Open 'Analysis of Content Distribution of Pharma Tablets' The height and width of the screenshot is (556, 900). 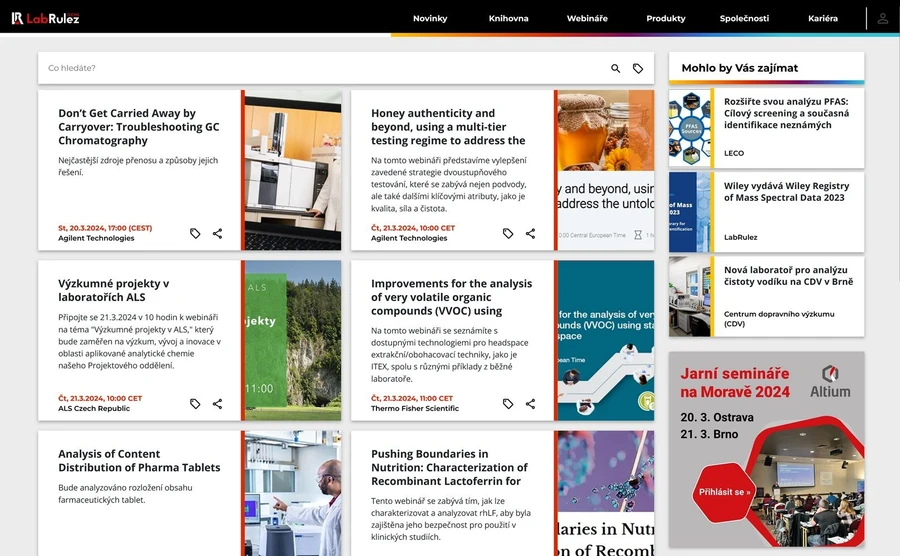(x=139, y=461)
